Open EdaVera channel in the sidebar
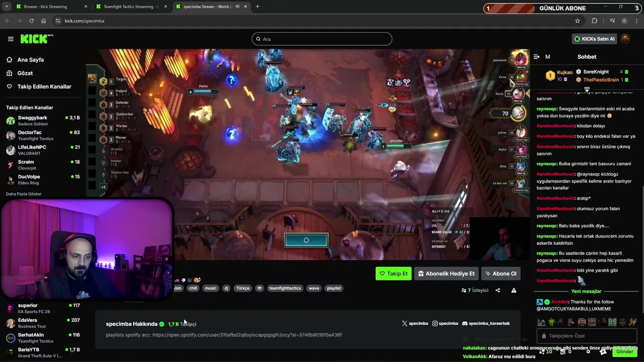This screenshot has height=362, width=644. [x=43, y=323]
